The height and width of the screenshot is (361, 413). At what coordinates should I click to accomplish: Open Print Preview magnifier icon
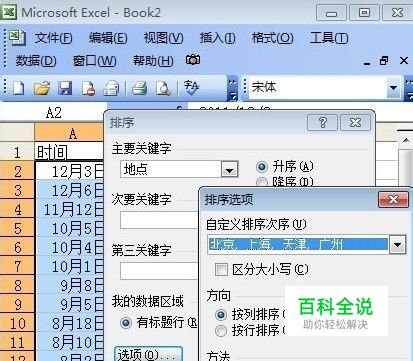(x=163, y=89)
